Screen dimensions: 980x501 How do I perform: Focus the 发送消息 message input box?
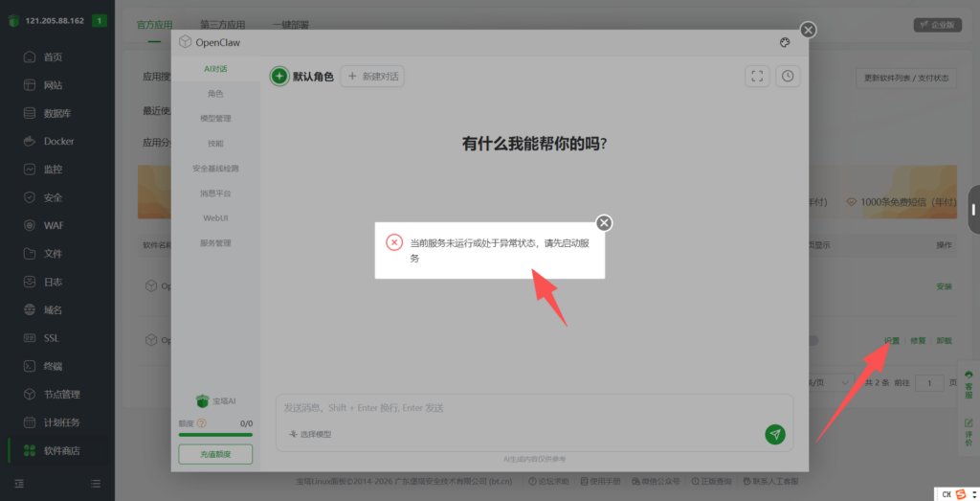534,408
